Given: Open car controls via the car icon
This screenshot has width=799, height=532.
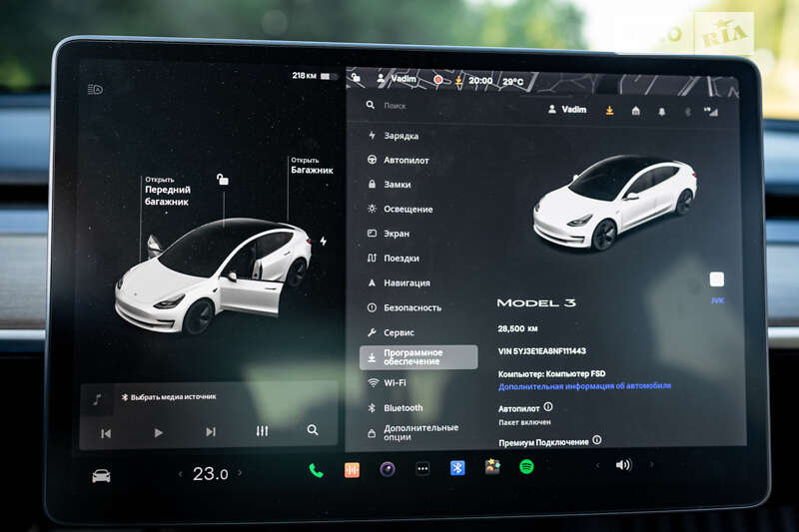Looking at the screenshot, I should (101, 476).
